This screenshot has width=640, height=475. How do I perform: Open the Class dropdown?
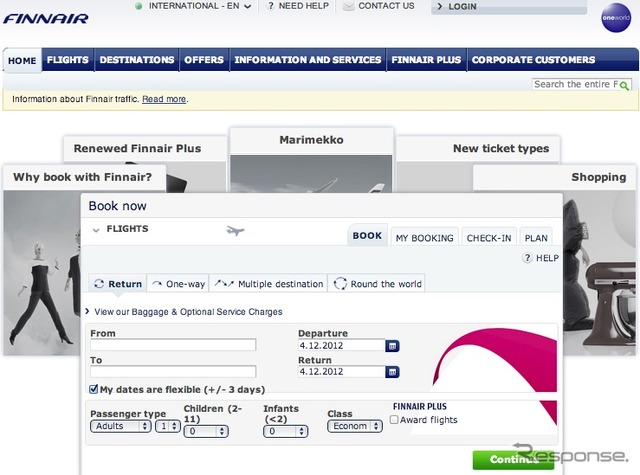355,426
